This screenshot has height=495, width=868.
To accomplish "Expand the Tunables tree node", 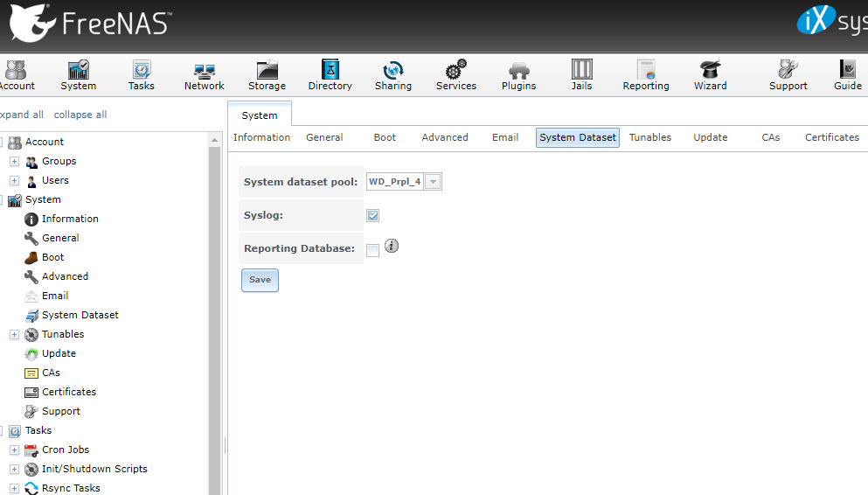I will (14, 335).
